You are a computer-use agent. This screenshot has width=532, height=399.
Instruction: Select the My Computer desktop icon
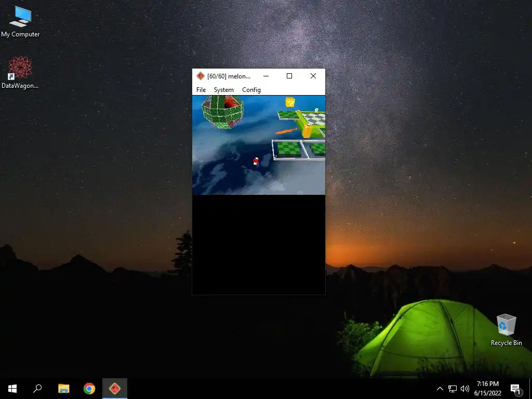coord(20,21)
